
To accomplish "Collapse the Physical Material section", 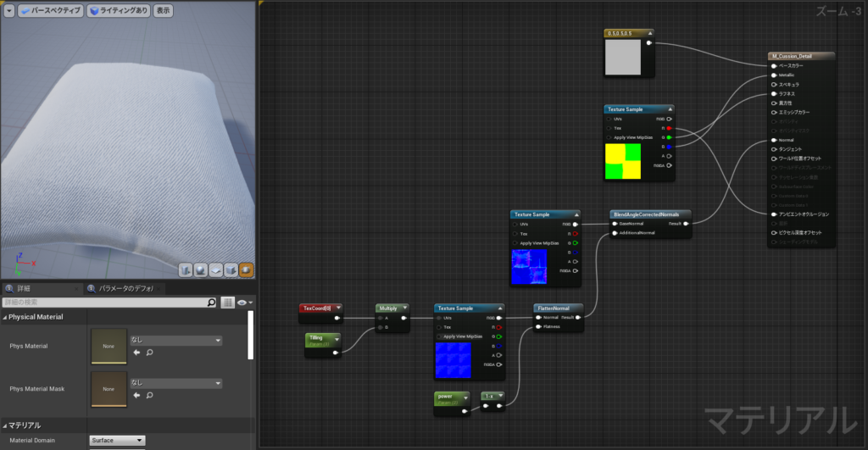I will coord(5,317).
